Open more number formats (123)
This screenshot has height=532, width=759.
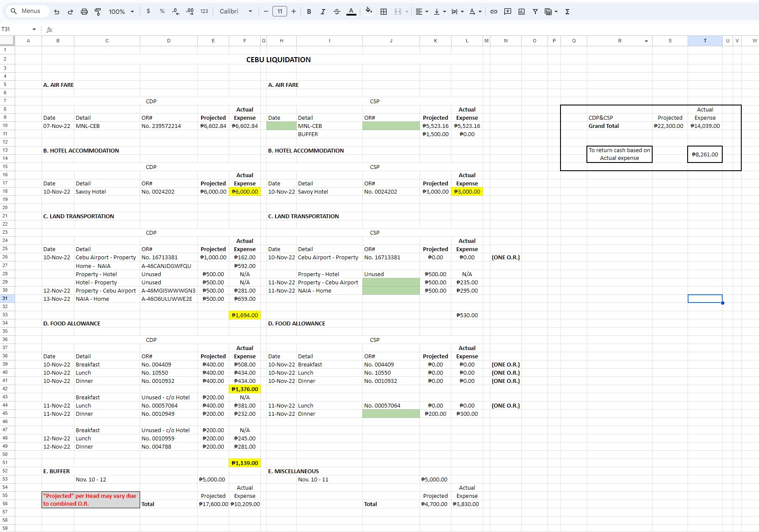(204, 11)
